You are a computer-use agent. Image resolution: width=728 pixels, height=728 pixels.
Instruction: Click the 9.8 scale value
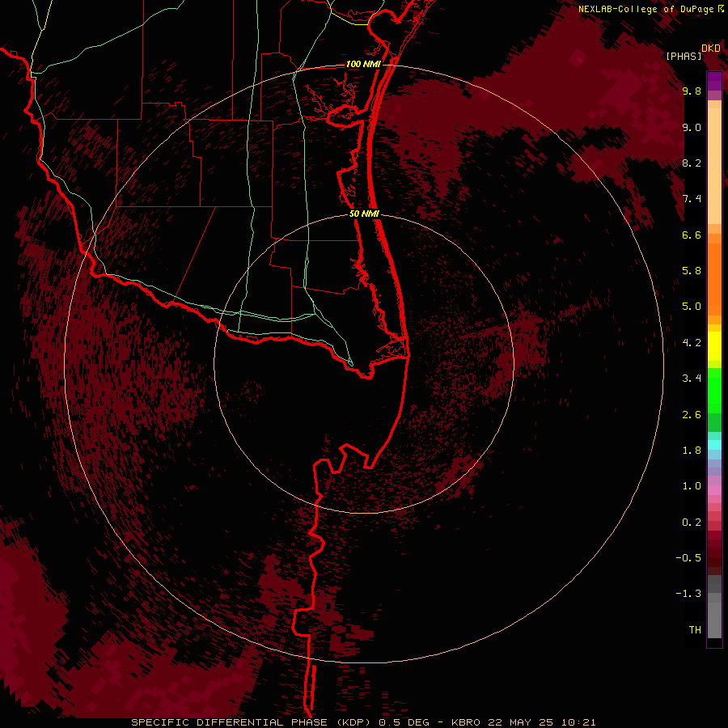(x=692, y=91)
